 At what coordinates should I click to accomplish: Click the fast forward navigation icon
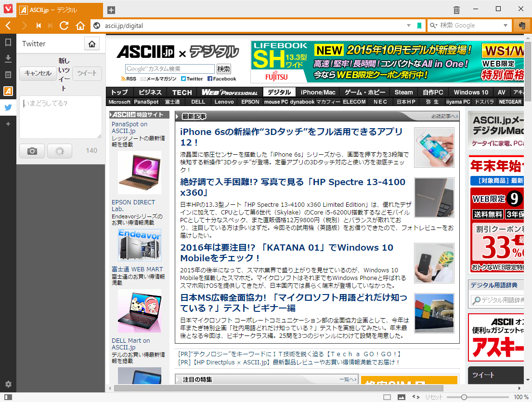[50, 26]
